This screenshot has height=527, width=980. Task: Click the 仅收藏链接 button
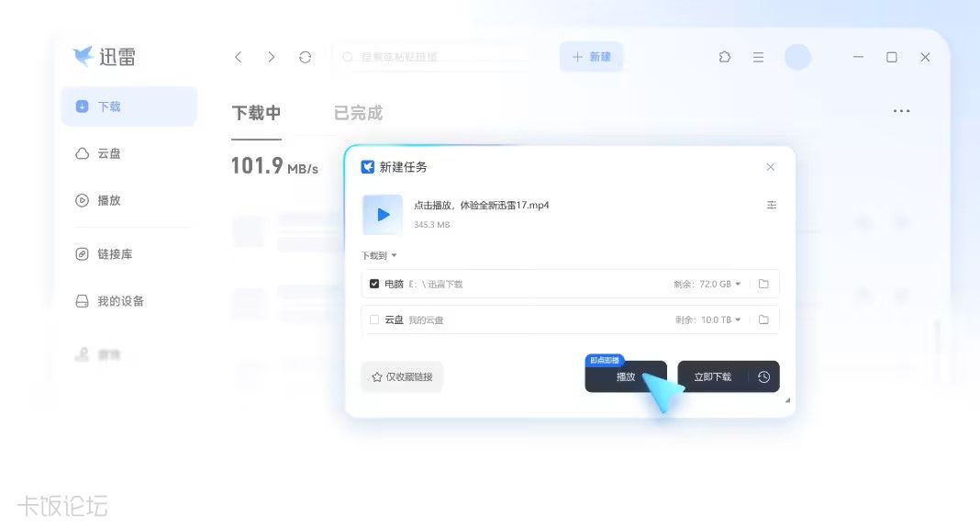pyautogui.click(x=402, y=377)
